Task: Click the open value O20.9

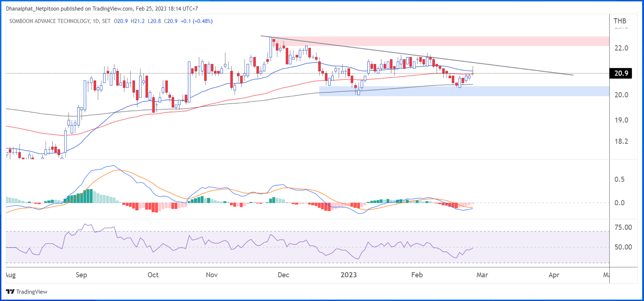Action: click(121, 21)
